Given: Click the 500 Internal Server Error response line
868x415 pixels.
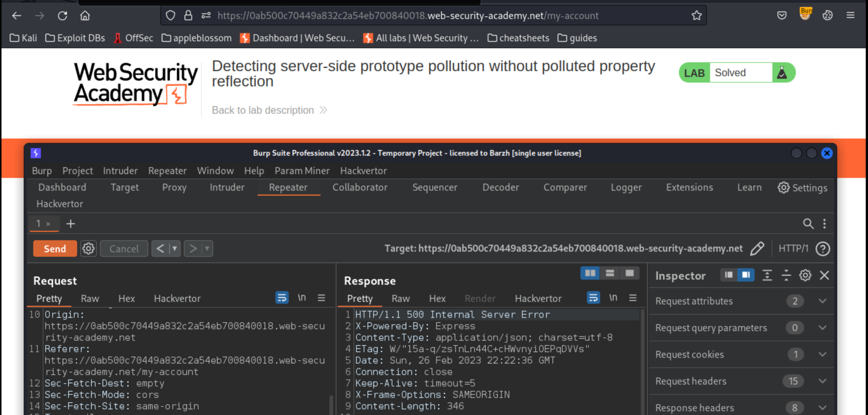Looking at the screenshot, I should coord(453,315).
